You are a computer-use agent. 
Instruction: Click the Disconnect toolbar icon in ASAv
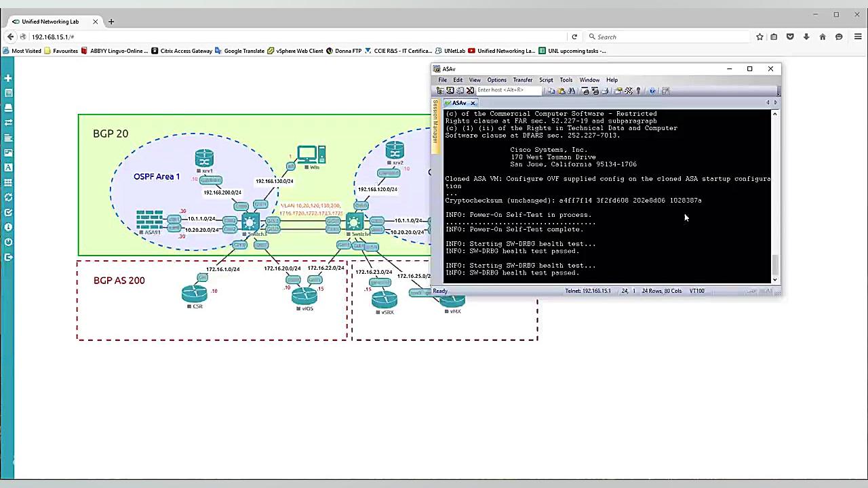point(470,90)
